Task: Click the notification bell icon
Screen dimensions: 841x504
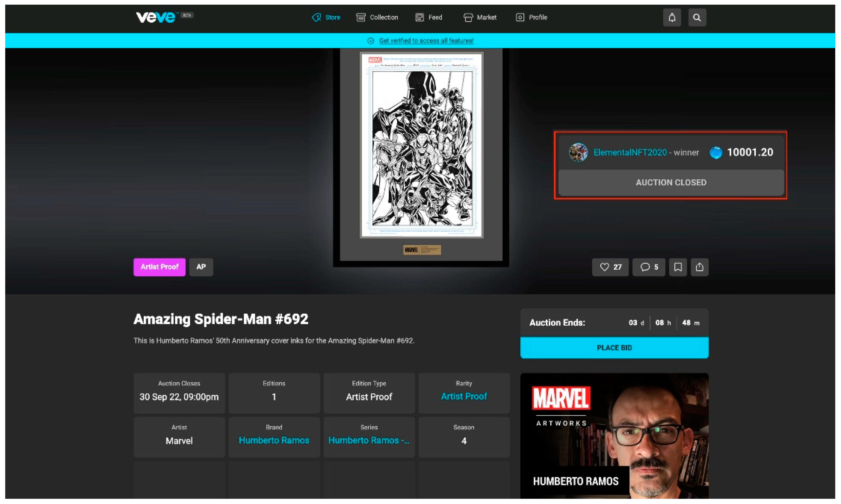Action: point(672,17)
